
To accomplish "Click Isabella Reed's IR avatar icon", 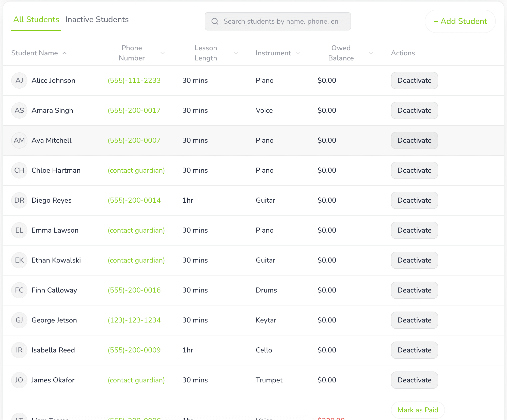I will [x=19, y=350].
